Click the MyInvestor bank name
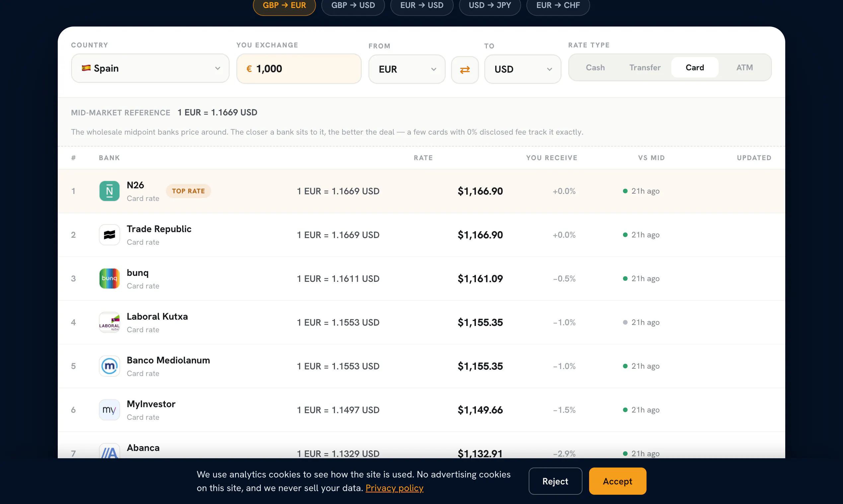The width and height of the screenshot is (843, 504). coord(151,404)
